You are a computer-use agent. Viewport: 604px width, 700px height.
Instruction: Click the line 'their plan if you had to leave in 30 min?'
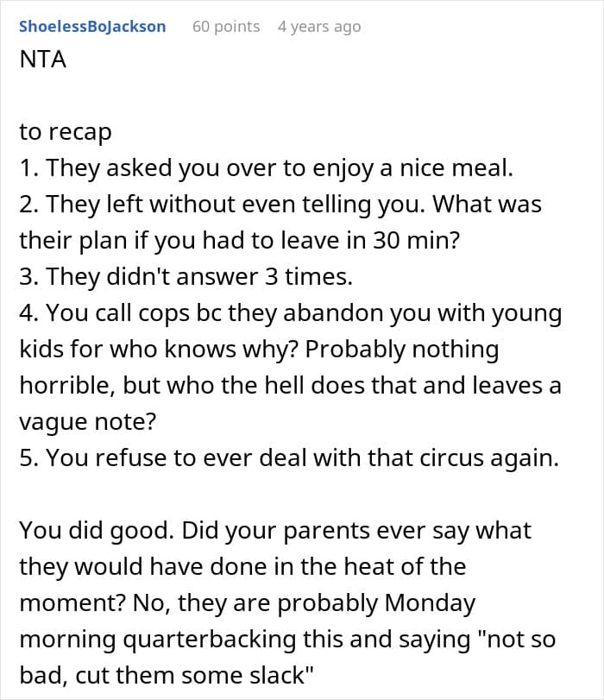[x=239, y=241]
